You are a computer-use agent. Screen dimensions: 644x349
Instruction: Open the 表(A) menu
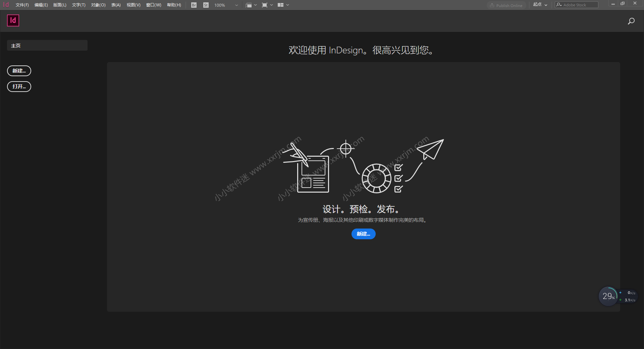point(116,5)
